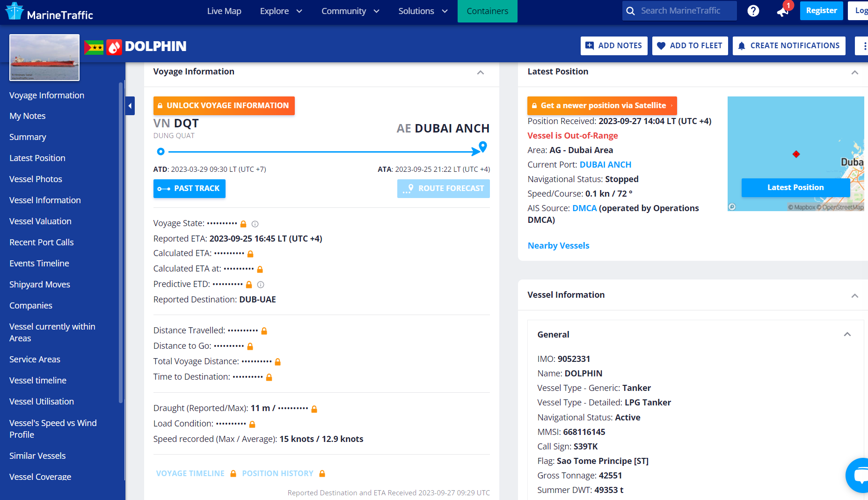
Task: Click the destination pin on route line
Action: (x=483, y=147)
